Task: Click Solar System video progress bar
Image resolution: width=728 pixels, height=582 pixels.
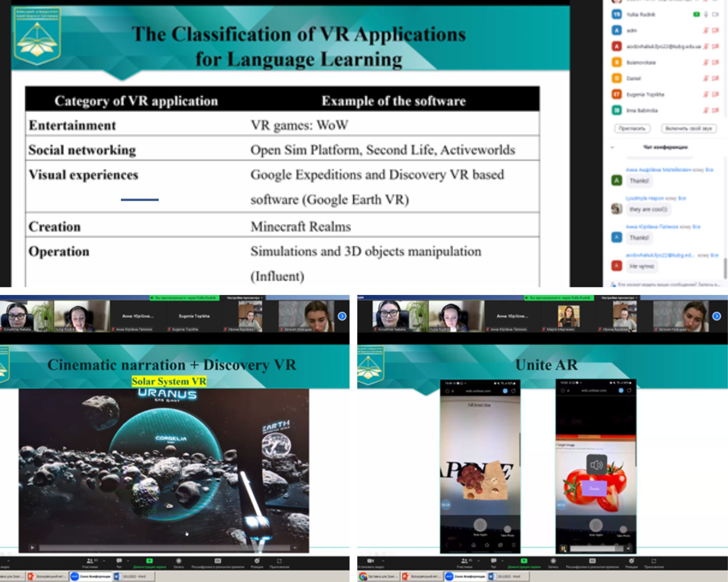Action: tap(164, 547)
